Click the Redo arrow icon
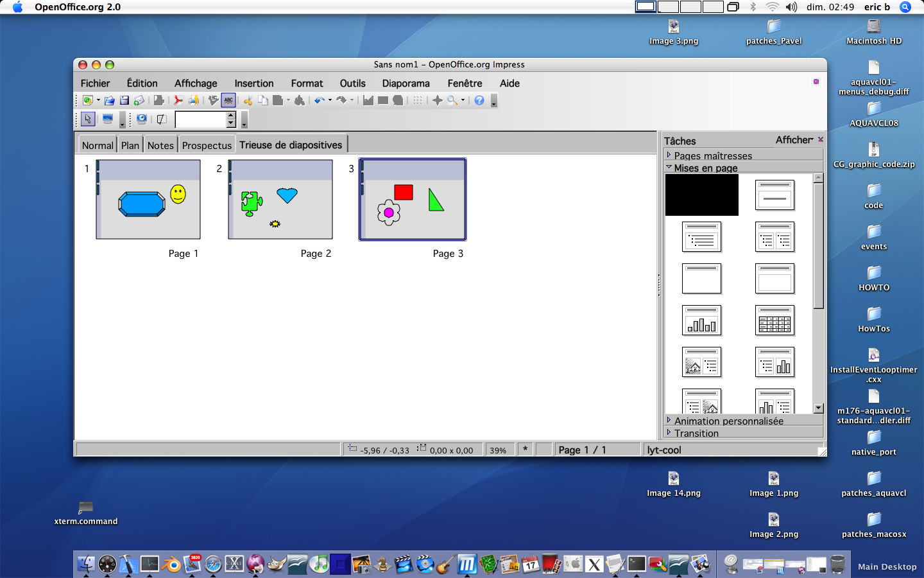The width and height of the screenshot is (924, 578). (341, 100)
